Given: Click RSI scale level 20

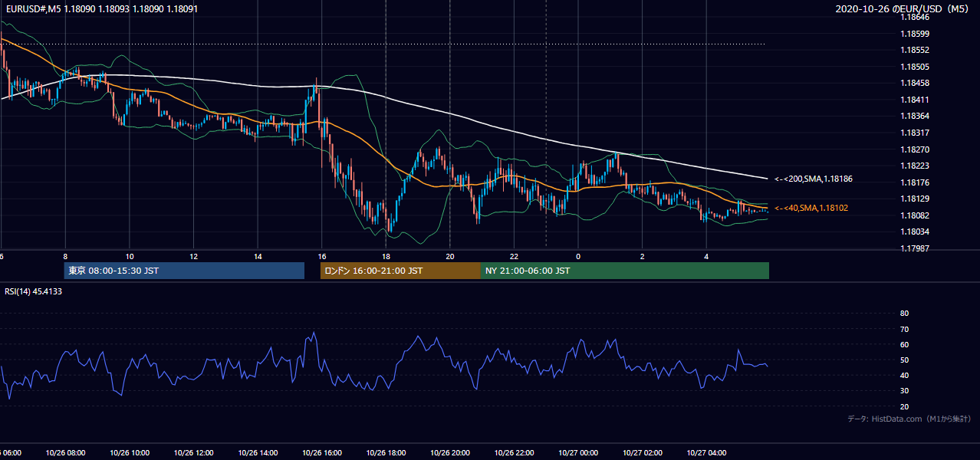Looking at the screenshot, I should tap(904, 406).
